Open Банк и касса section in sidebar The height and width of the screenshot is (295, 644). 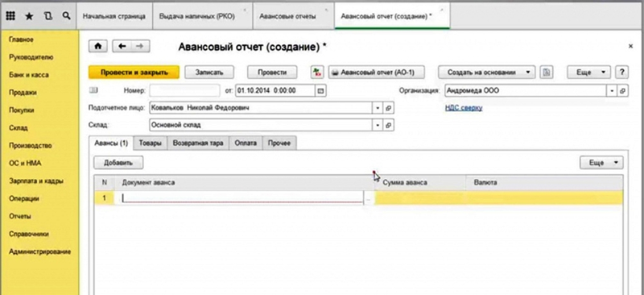click(x=29, y=75)
